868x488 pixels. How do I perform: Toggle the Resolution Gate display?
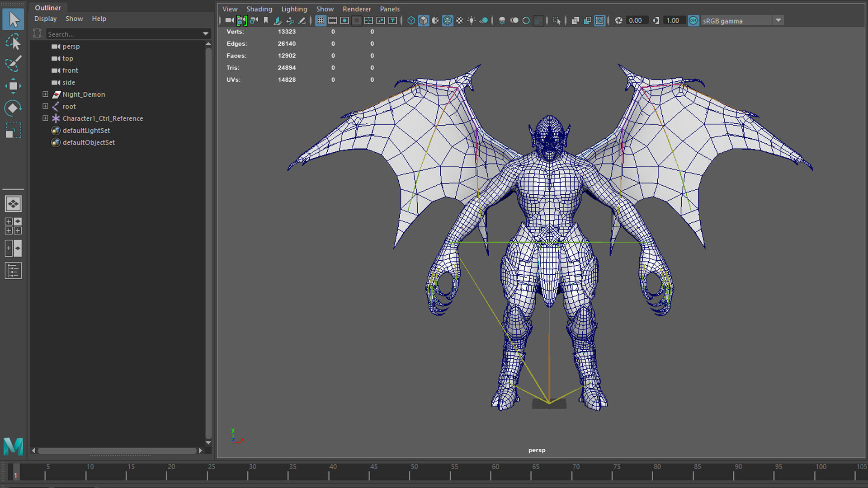click(x=344, y=20)
